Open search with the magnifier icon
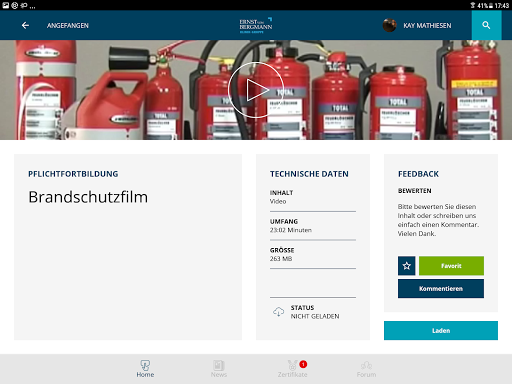Image resolution: width=512 pixels, height=384 pixels. [x=486, y=25]
